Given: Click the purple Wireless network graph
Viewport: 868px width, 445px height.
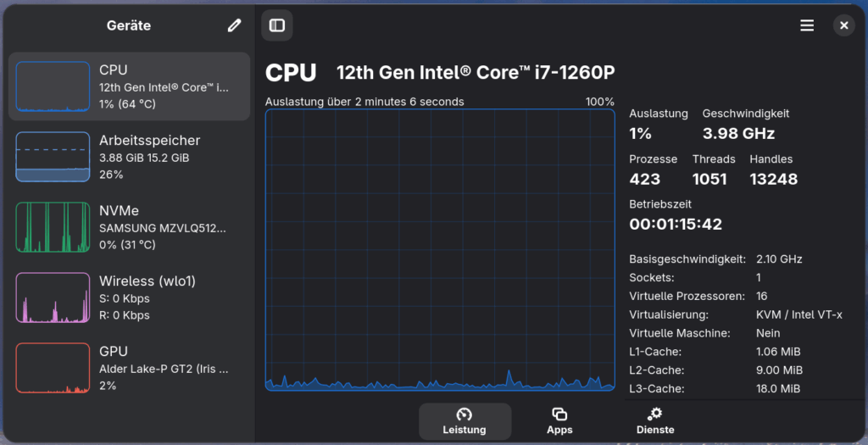Looking at the screenshot, I should (x=53, y=298).
